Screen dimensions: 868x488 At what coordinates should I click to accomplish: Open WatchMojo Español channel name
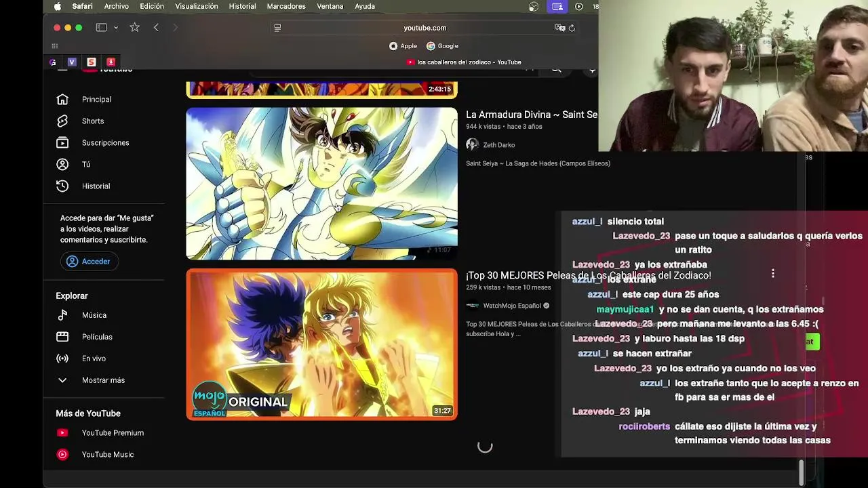[x=512, y=306]
